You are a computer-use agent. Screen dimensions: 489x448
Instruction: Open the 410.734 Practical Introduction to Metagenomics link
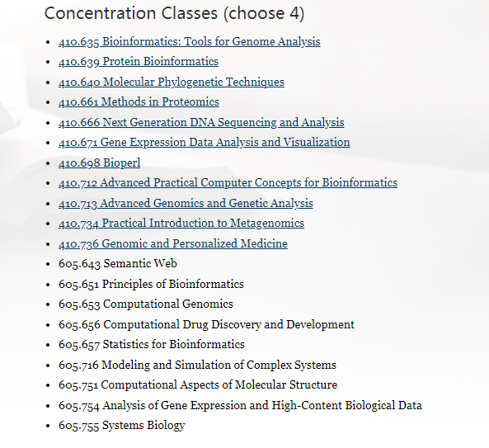tap(181, 224)
